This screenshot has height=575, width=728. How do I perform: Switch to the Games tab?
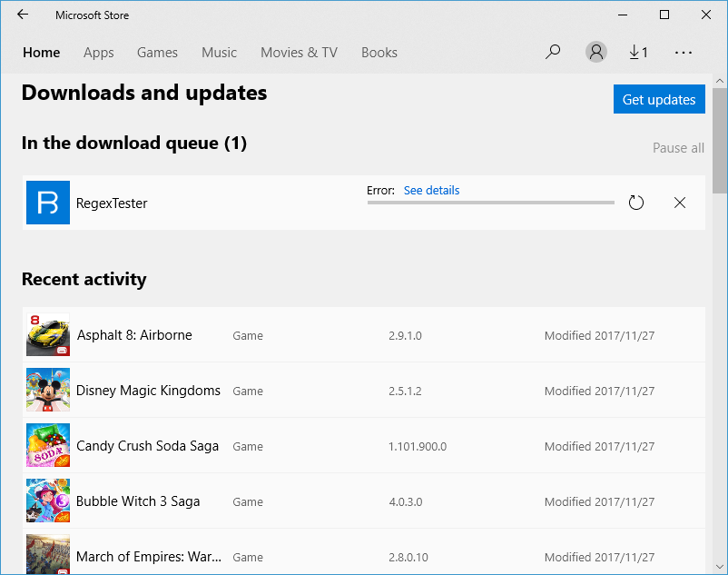157,53
